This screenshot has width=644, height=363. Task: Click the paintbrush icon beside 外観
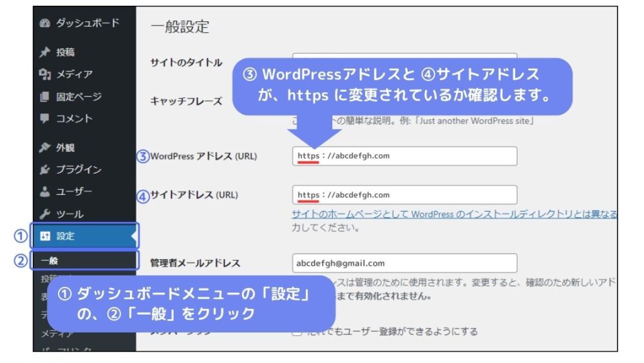click(x=45, y=148)
